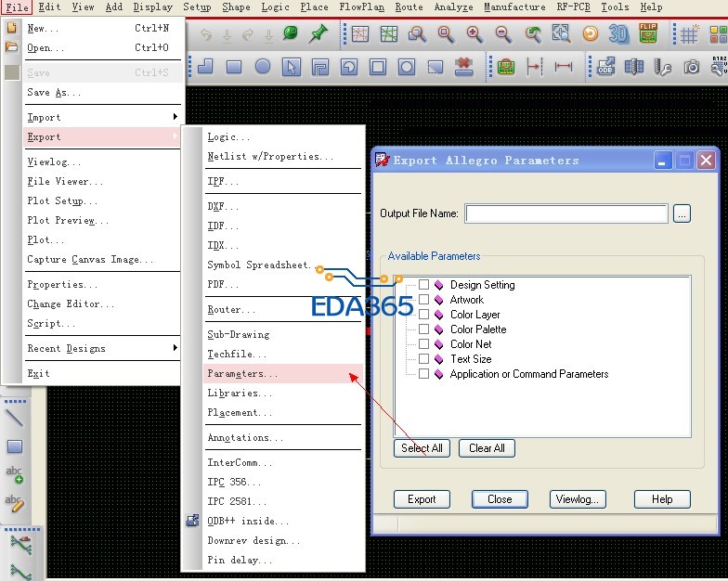Choose IPC 2581... menu entry
Screen dimensions: 728x581
pyautogui.click(x=282, y=501)
